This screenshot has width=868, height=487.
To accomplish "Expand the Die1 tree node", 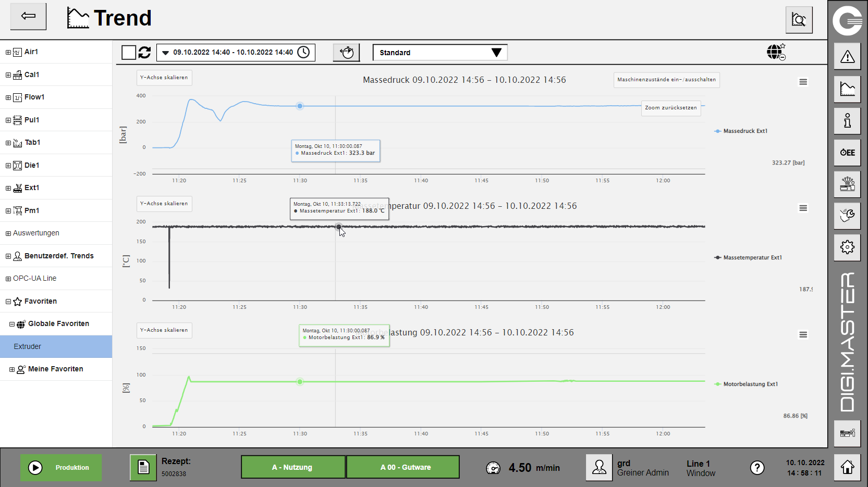I will point(8,165).
